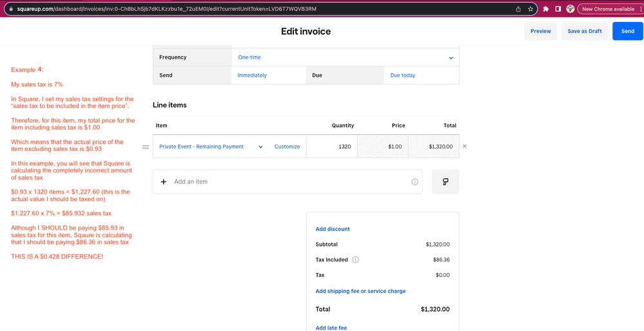Viewport: 644px width, 331px height.
Task: Click the Tax Included info icon
Action: 355,260
